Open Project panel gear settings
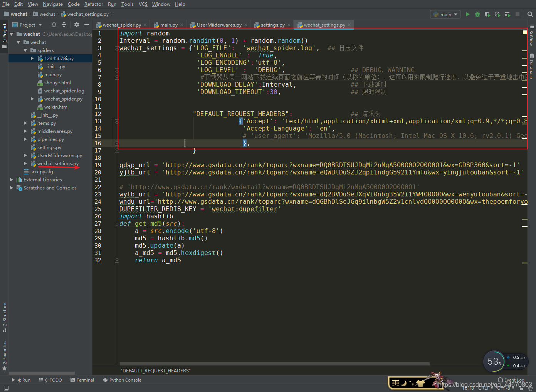 click(x=77, y=25)
